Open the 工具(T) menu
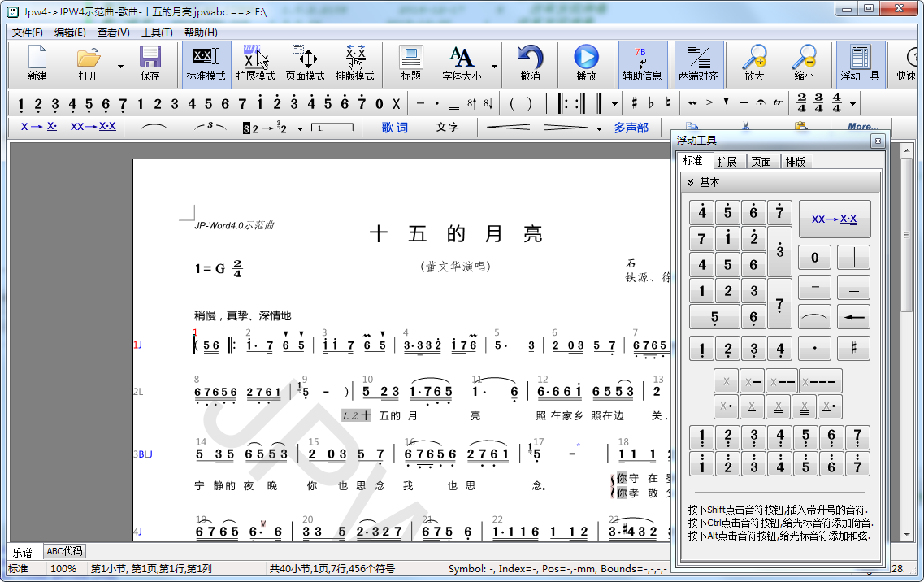The width and height of the screenshot is (924, 582). coord(157,33)
